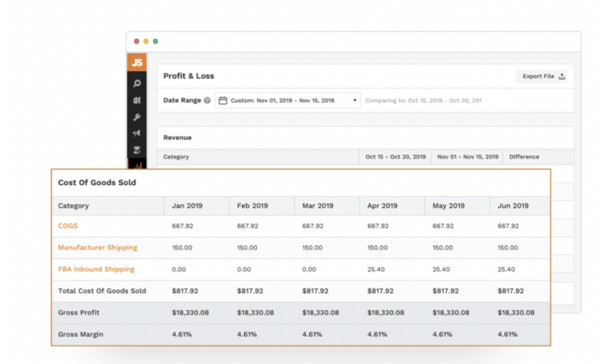The width and height of the screenshot is (599, 364).
Task: Click COGS value 667.92 for Jun 2019
Action: (508, 226)
